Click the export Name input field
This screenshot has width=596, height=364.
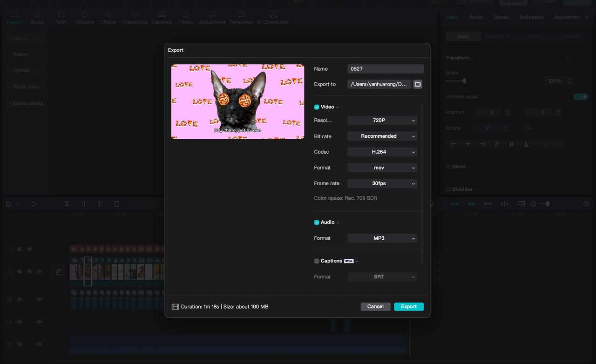pyautogui.click(x=385, y=68)
